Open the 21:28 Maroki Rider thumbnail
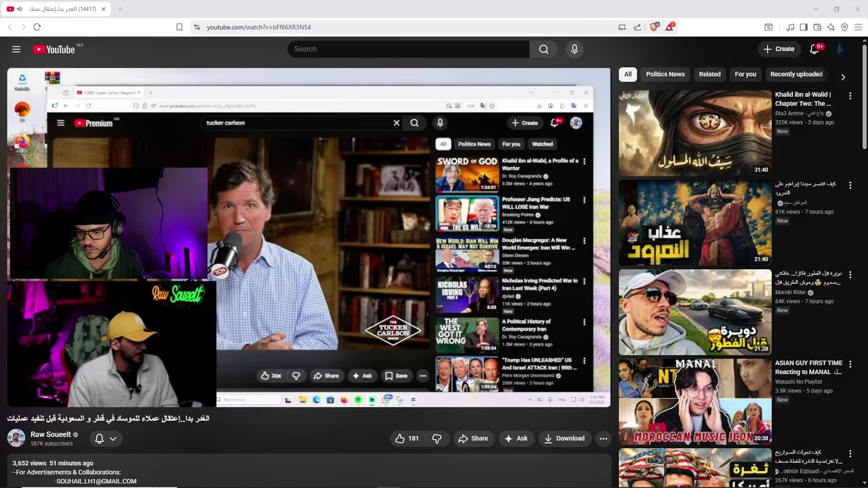 pyautogui.click(x=695, y=312)
